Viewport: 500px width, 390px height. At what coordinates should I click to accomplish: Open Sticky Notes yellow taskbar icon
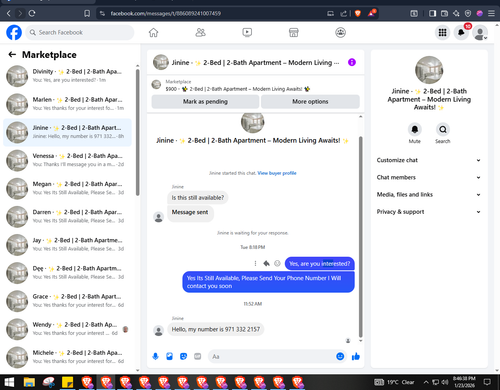[x=68, y=382]
